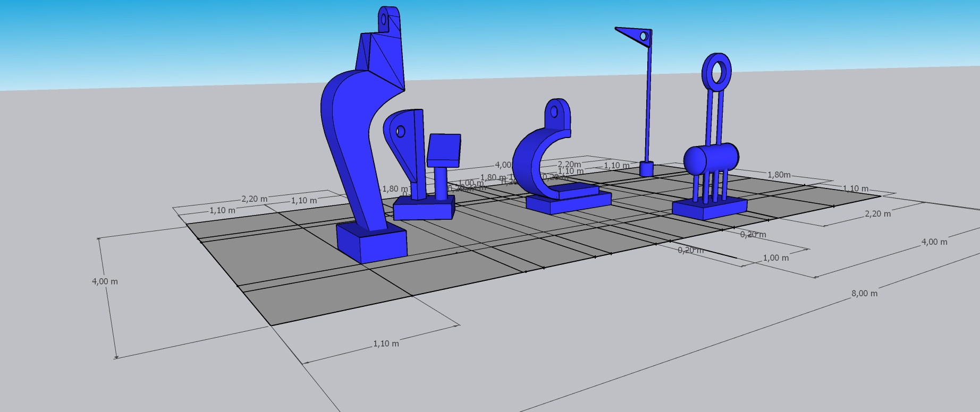Click the 4,00 m label beside the 8,00 m dimension

934,242
